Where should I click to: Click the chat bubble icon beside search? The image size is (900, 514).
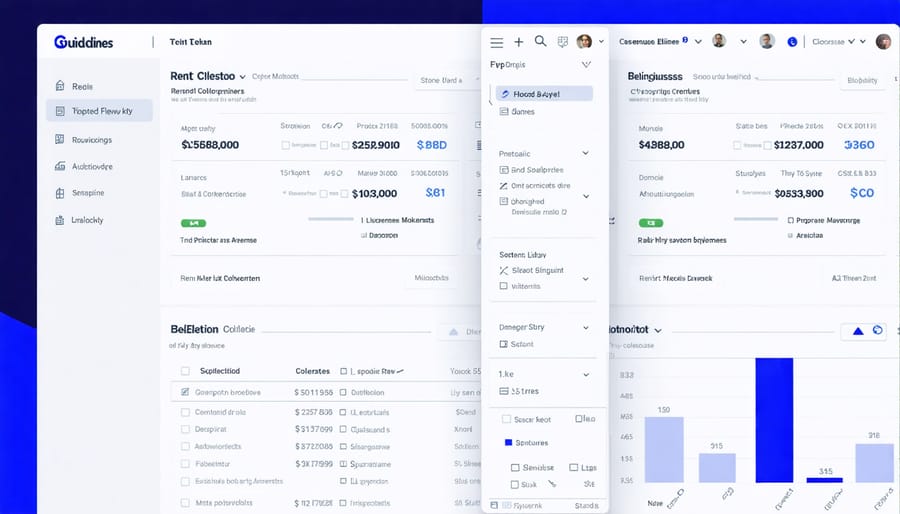[562, 41]
